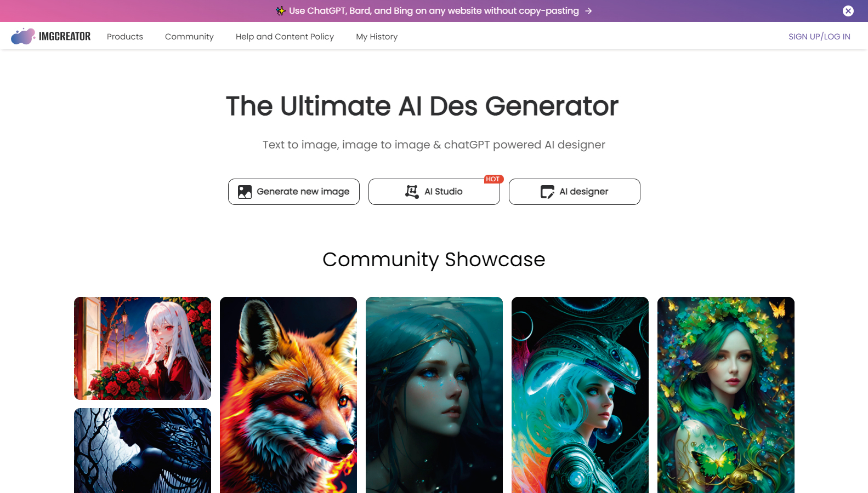Open the fiery fox showcase image
The height and width of the screenshot is (493, 868).
[288, 395]
